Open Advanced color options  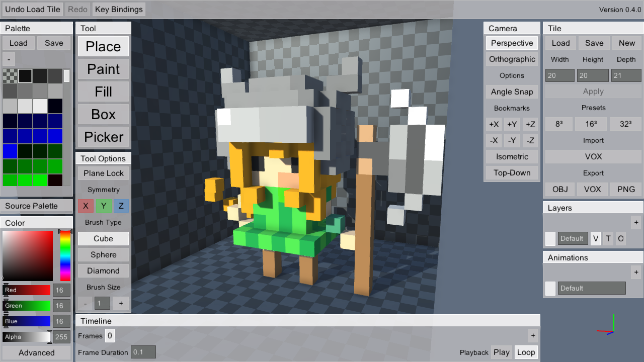tap(37, 352)
